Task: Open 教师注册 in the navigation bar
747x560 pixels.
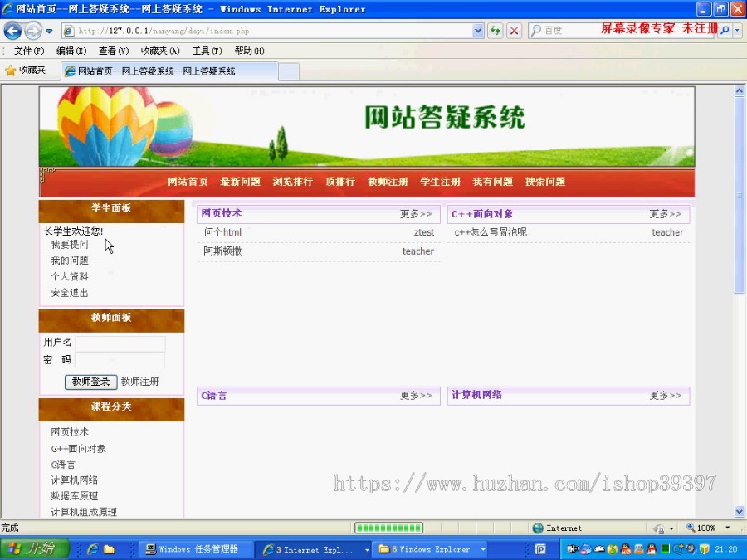Action: pos(388,182)
